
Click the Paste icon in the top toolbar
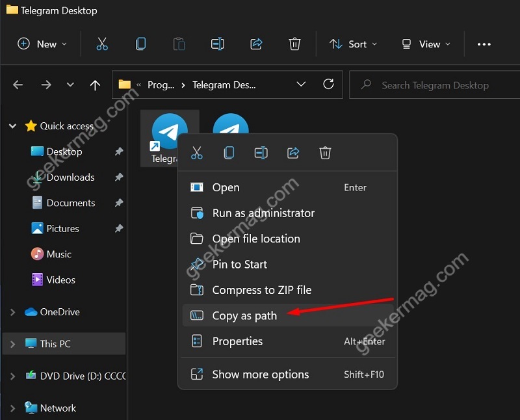click(x=179, y=44)
